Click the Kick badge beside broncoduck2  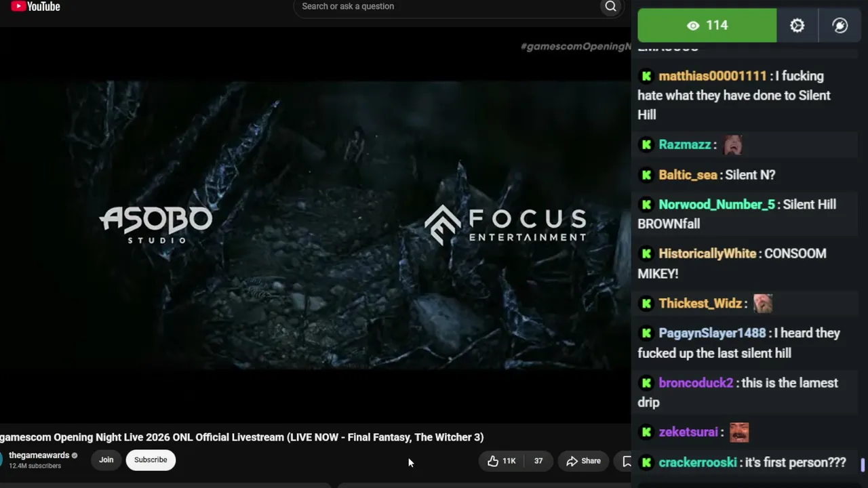[x=646, y=383]
